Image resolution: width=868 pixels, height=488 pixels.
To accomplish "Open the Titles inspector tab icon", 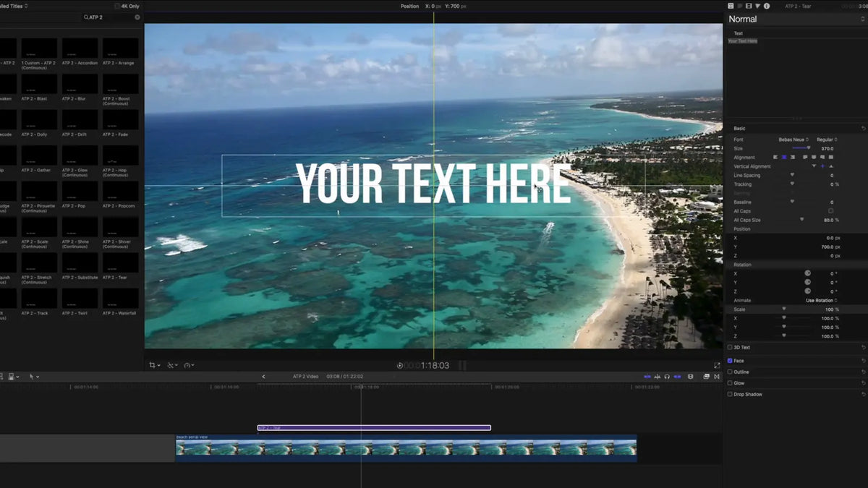I will click(x=731, y=6).
